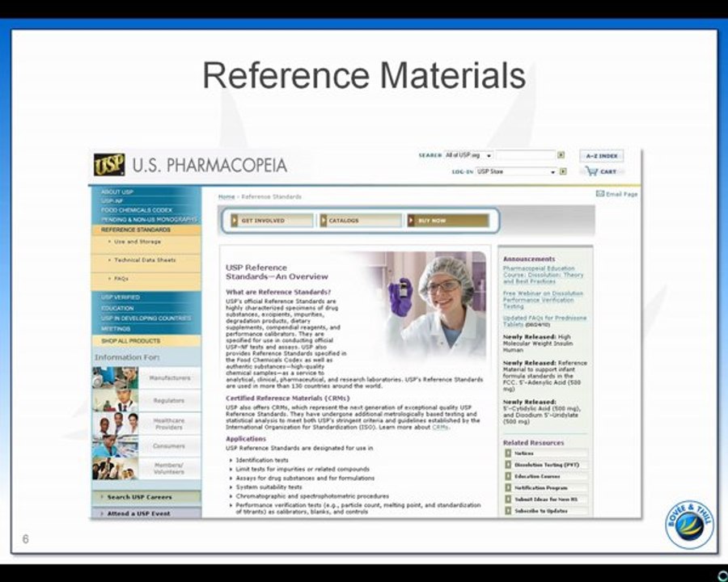Open Use and Storage submenu item

point(146,242)
